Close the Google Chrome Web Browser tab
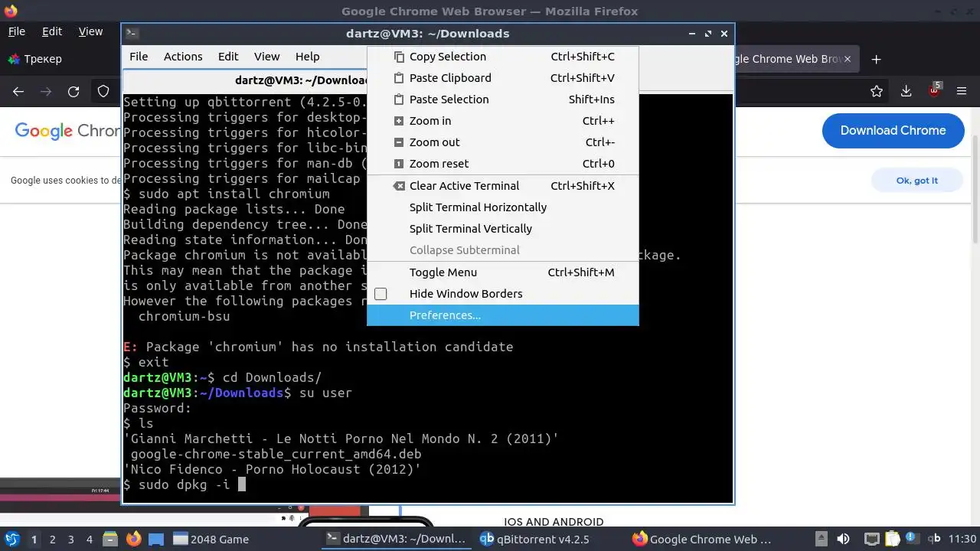Viewport: 980px width, 551px height. (x=848, y=59)
